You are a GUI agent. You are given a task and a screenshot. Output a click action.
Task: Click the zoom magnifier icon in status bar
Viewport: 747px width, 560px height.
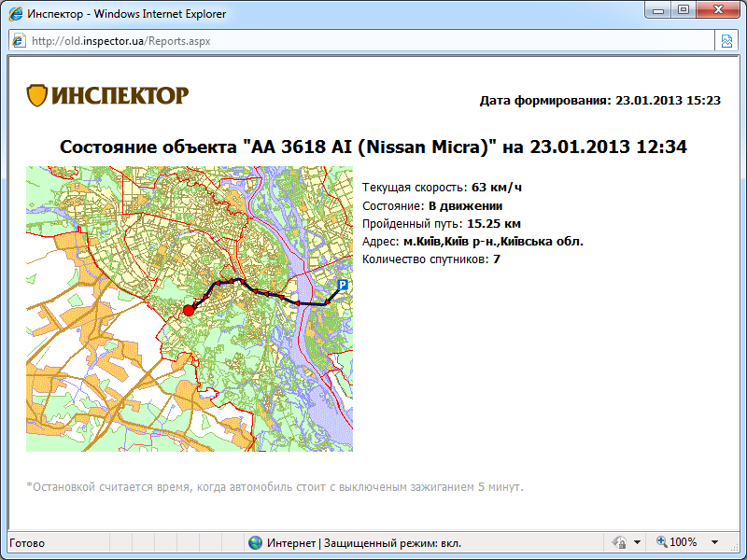(x=661, y=541)
